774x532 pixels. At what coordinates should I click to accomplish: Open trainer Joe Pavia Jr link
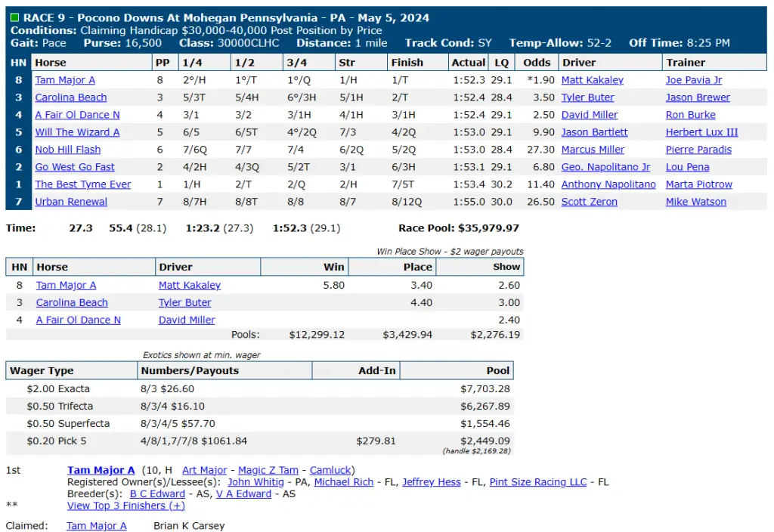point(694,80)
